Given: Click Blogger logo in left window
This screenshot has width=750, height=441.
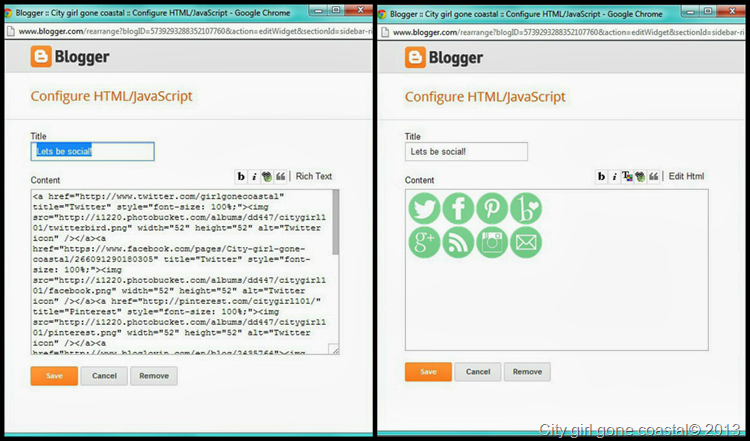Looking at the screenshot, I should click(70, 56).
